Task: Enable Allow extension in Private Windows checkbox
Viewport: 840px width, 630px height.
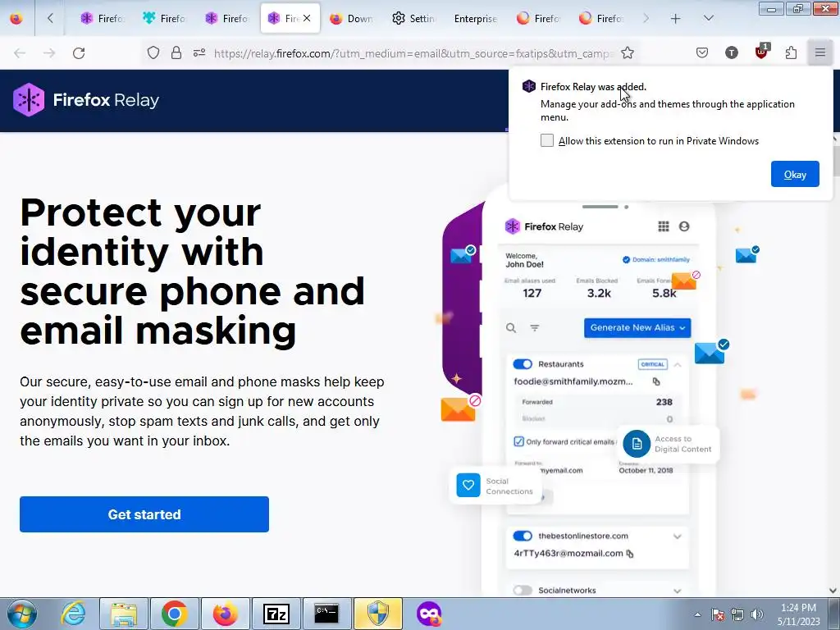Action: point(547,140)
